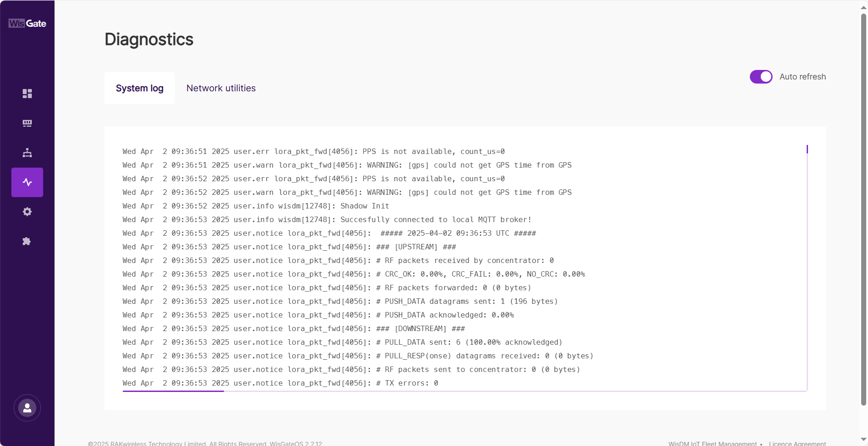Open the Extensions puzzle icon
The image size is (868, 446).
[27, 241]
